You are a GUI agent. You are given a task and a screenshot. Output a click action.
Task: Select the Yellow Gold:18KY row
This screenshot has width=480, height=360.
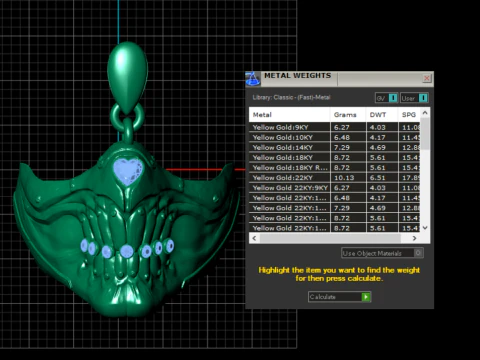[335, 157]
